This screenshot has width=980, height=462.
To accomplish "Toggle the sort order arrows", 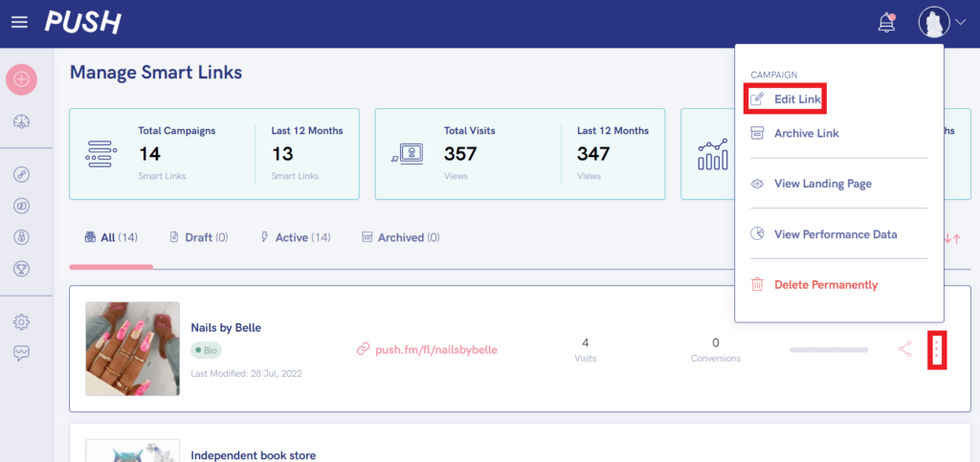I will point(952,238).
